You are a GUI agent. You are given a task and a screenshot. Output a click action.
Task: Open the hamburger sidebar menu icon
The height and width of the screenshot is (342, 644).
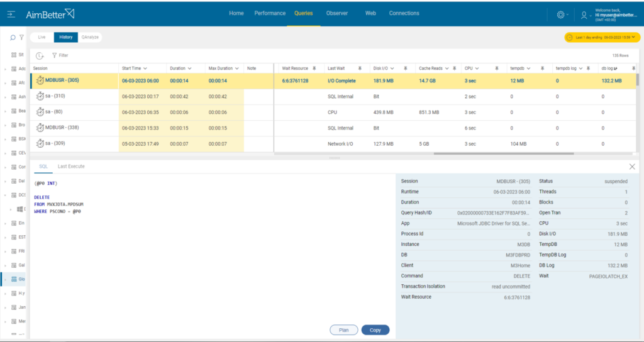click(11, 14)
